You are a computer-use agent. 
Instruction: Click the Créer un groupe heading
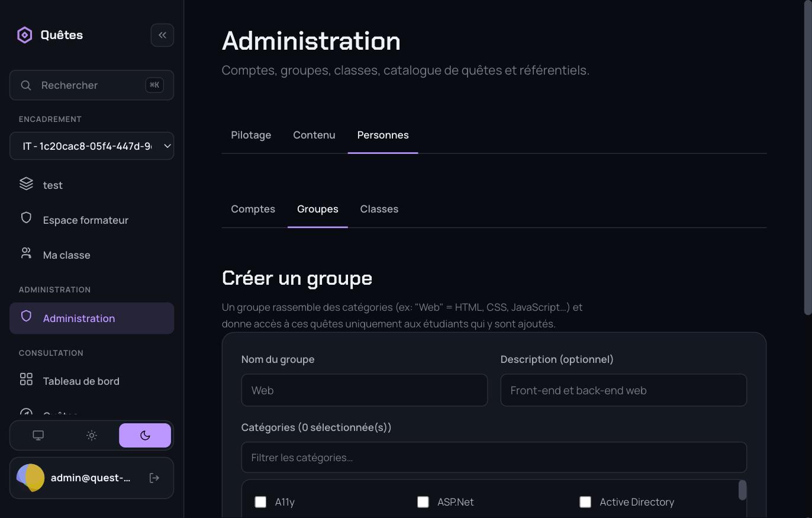tap(297, 278)
